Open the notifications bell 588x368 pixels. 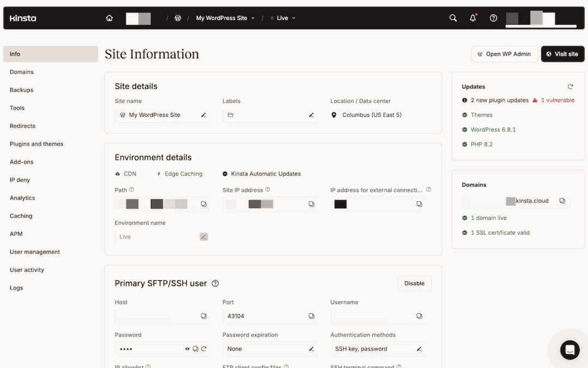pos(473,17)
